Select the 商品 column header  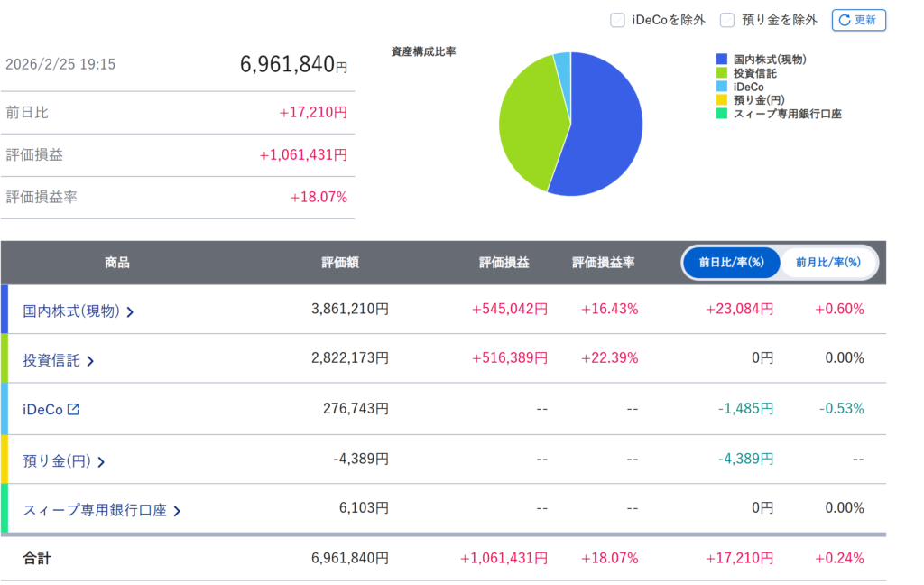117,263
